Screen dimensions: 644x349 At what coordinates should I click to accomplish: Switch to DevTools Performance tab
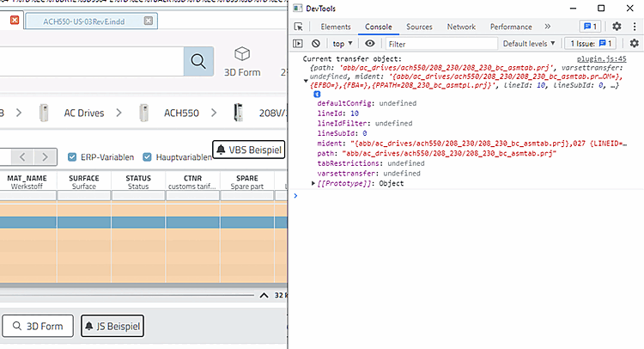point(511,27)
